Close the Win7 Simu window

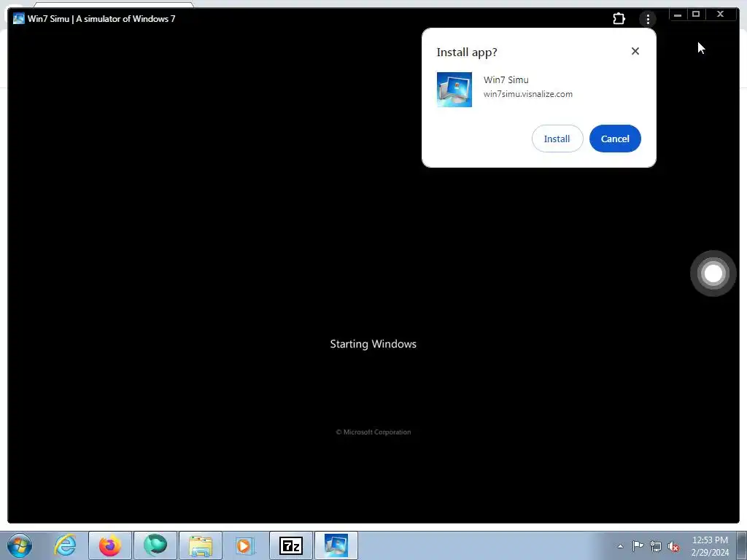tap(720, 15)
